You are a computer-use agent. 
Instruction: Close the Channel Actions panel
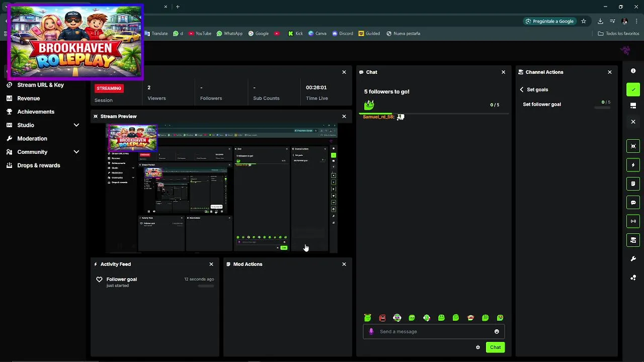pos(610,72)
